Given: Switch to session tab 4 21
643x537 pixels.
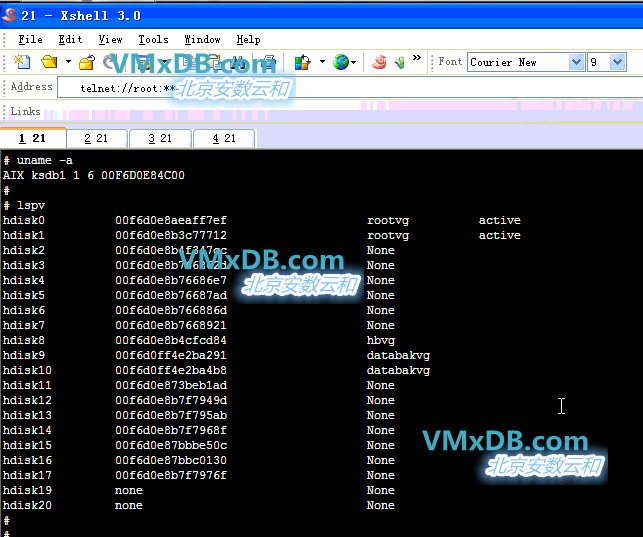Looking at the screenshot, I should point(224,138).
